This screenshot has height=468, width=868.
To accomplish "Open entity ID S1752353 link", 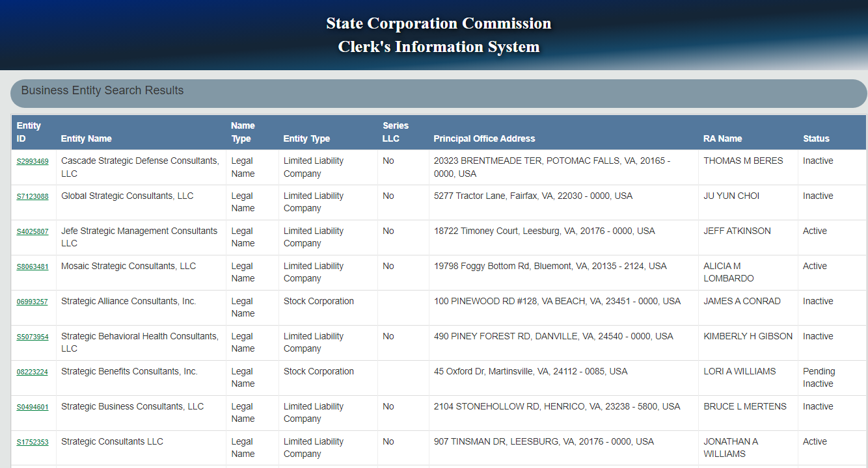I will coord(33,442).
